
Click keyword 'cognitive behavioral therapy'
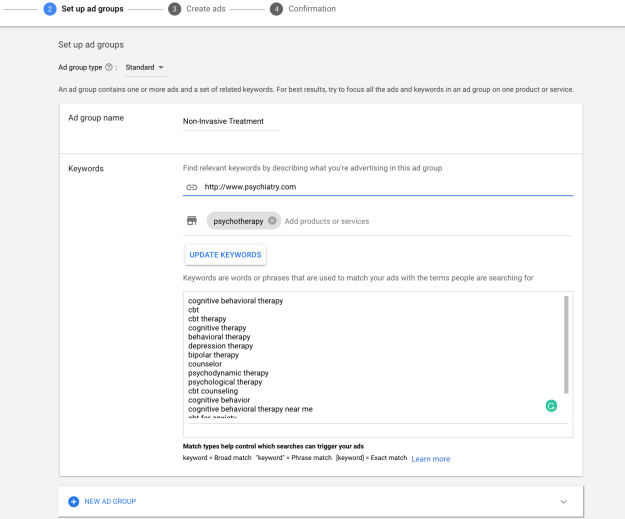(236, 301)
